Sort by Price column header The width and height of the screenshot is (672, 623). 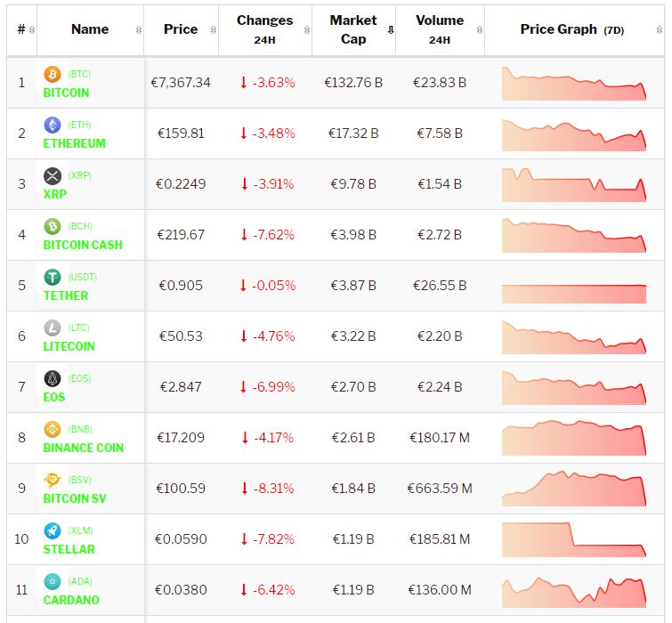(181, 29)
